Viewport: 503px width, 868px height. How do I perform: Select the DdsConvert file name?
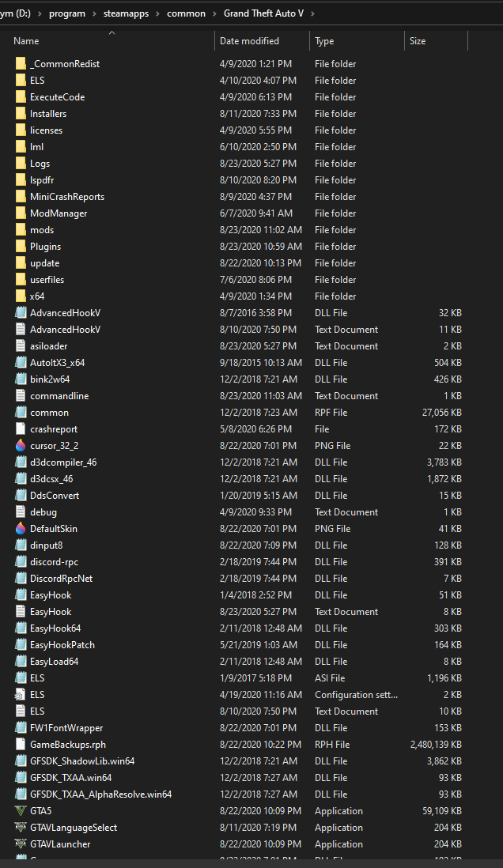pos(55,496)
